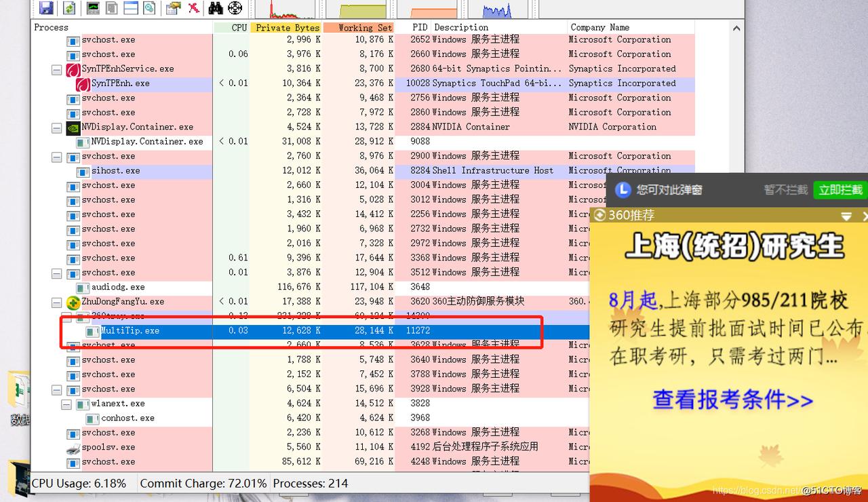The width and height of the screenshot is (868, 502).
Task: Toggle the DLL view magnifier icon
Action: [x=149, y=8]
